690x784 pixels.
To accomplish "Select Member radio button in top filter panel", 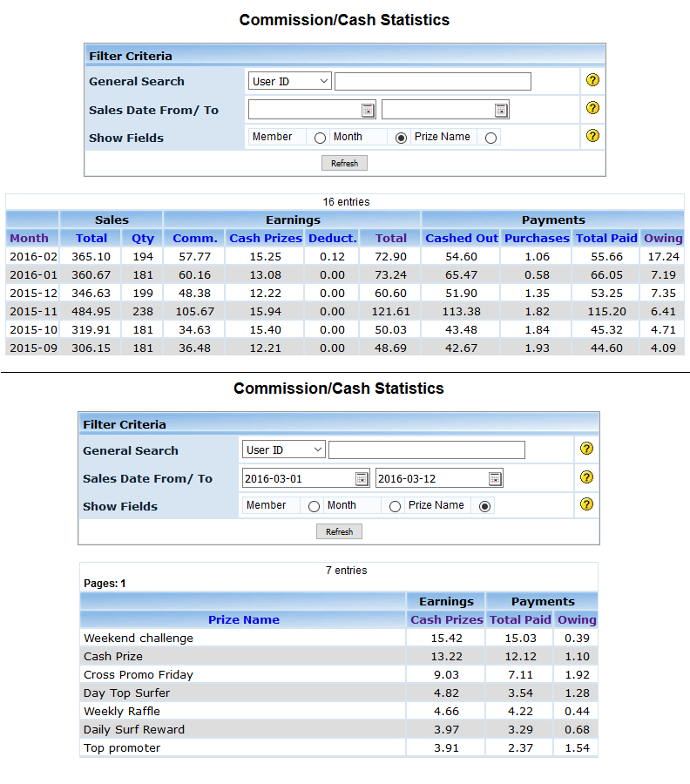I will click(320, 138).
